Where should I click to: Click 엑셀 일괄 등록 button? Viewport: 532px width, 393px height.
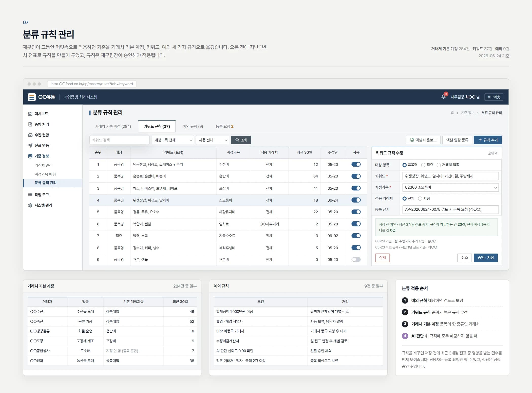tap(457, 140)
